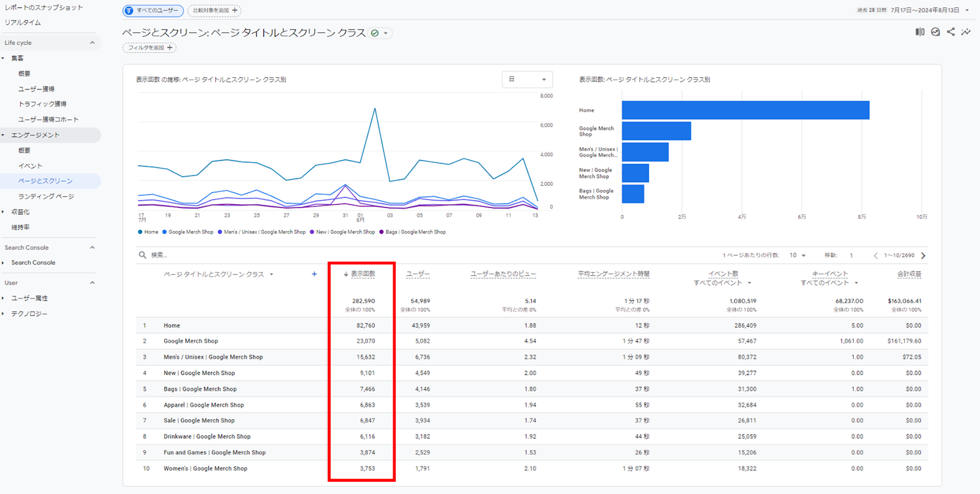Open ランディング ページ report
This screenshot has width=980, height=494.
pyautogui.click(x=46, y=197)
